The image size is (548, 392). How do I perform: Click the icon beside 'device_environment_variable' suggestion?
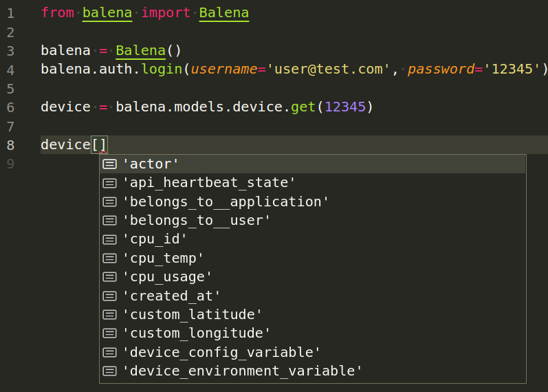coord(109,371)
